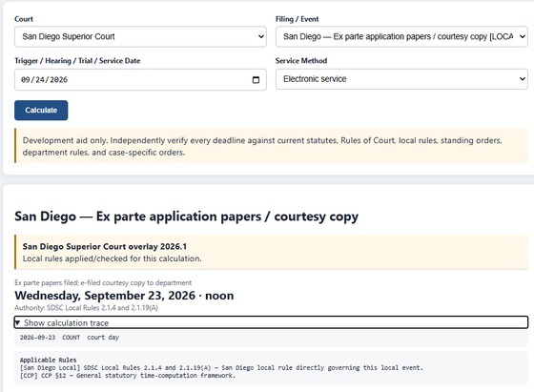Image resolution: width=534 pixels, height=392 pixels.
Task: Click the Calculate button
Action: (x=41, y=111)
